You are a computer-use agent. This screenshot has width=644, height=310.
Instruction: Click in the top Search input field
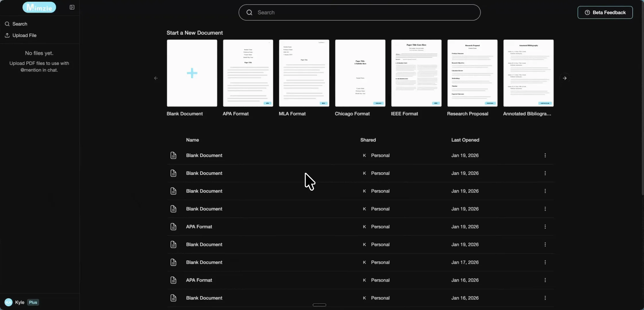tap(364, 13)
